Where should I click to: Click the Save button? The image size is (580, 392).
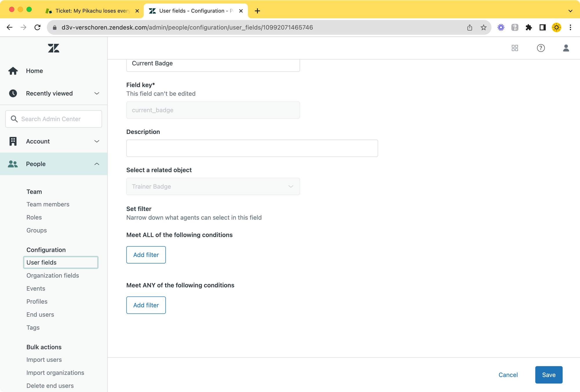tap(548, 375)
